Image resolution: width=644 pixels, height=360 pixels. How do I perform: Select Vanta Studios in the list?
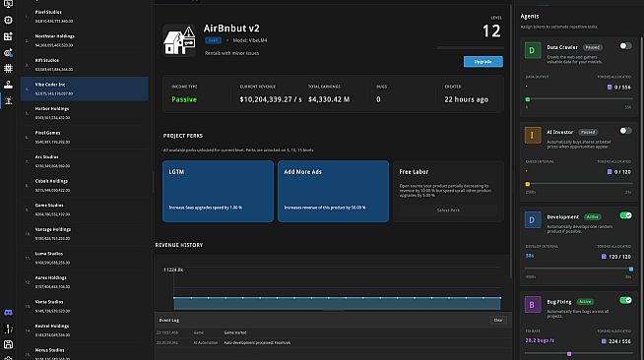tap(85, 306)
